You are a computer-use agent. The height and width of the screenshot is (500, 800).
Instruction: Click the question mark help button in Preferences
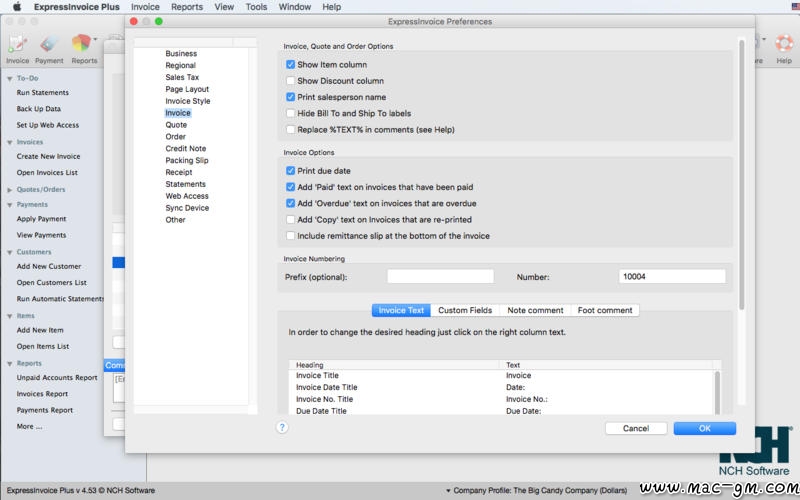(282, 428)
